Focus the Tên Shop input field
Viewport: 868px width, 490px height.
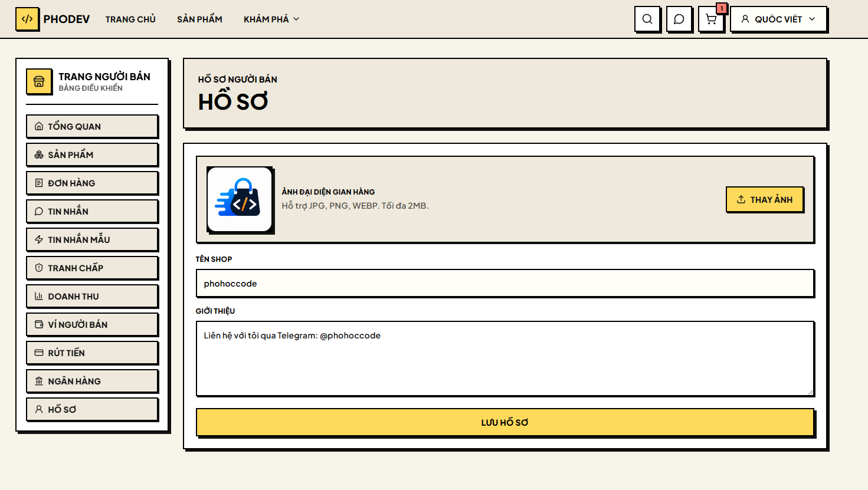[x=505, y=284]
